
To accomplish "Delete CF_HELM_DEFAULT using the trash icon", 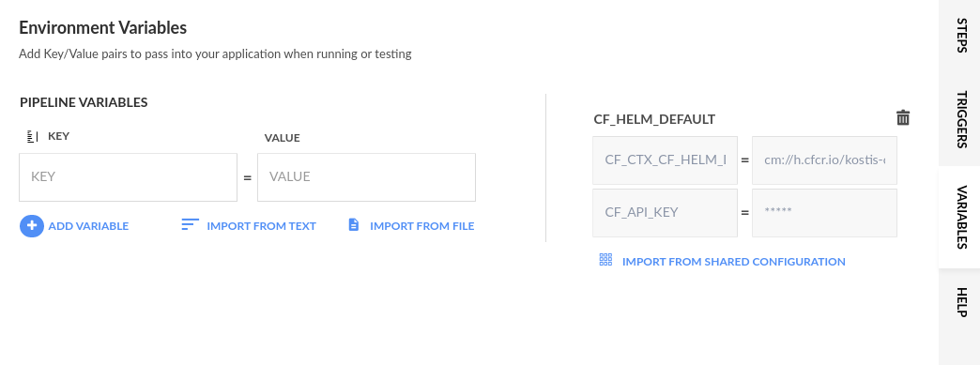I will click(x=903, y=117).
